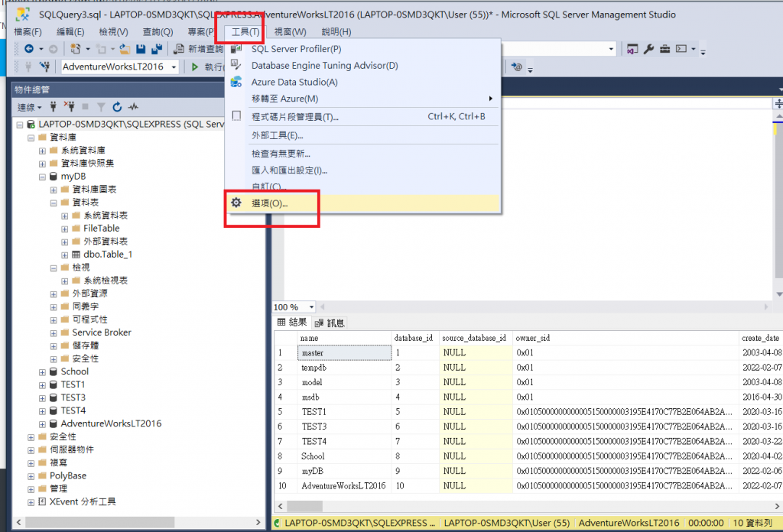Open the 100 % zoom dropdown
The width and height of the screenshot is (783, 532).
coord(312,307)
